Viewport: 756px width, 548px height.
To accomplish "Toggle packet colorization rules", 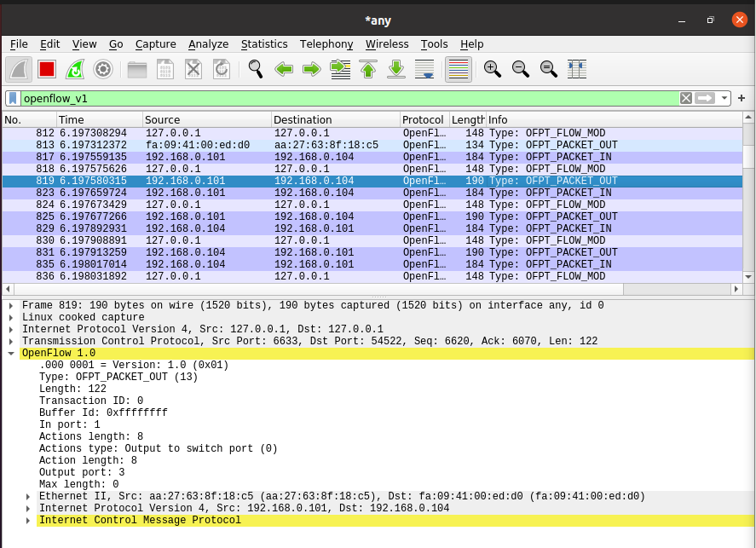I will pyautogui.click(x=458, y=69).
